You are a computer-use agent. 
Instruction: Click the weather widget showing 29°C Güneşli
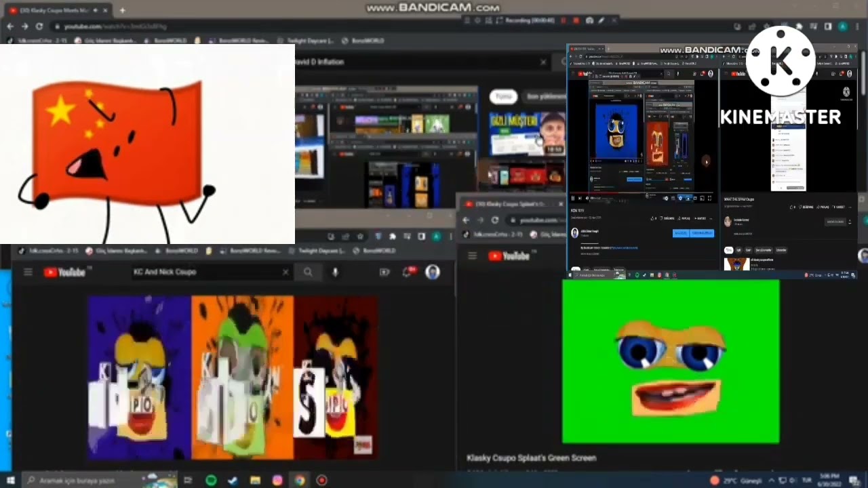(x=736, y=481)
